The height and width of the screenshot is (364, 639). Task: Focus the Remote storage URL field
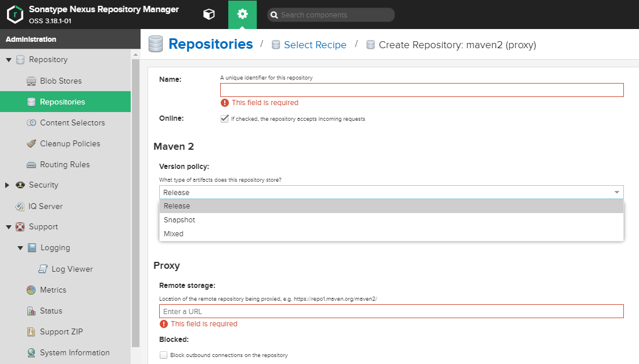pyautogui.click(x=391, y=312)
